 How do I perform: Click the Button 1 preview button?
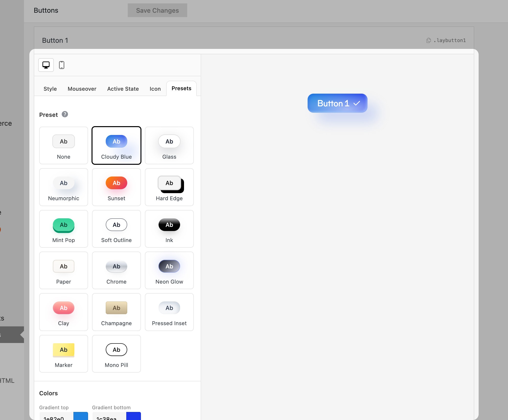[337, 103]
